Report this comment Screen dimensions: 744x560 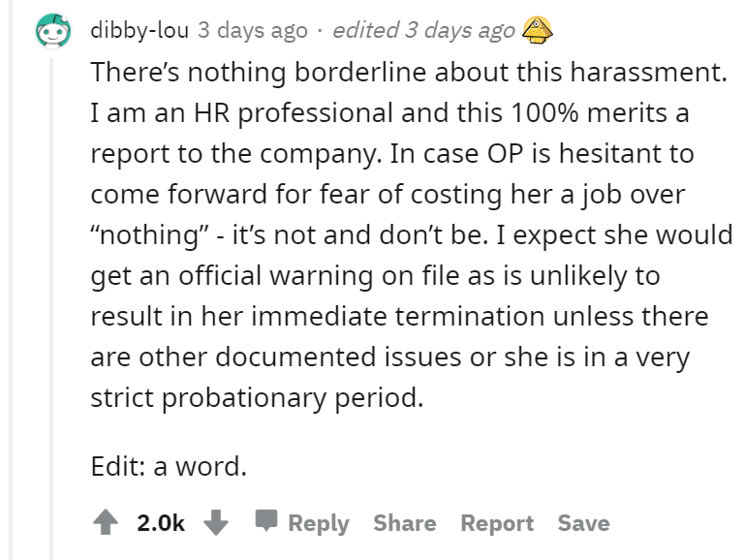(497, 523)
